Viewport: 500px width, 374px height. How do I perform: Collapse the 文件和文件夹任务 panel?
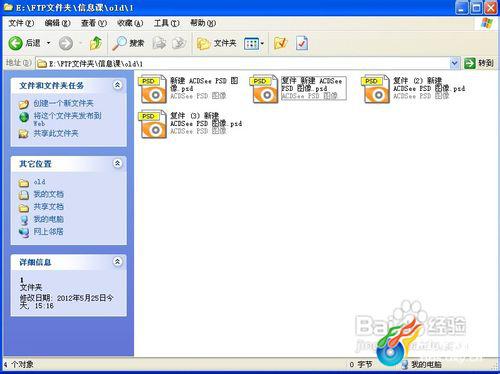coord(117,85)
